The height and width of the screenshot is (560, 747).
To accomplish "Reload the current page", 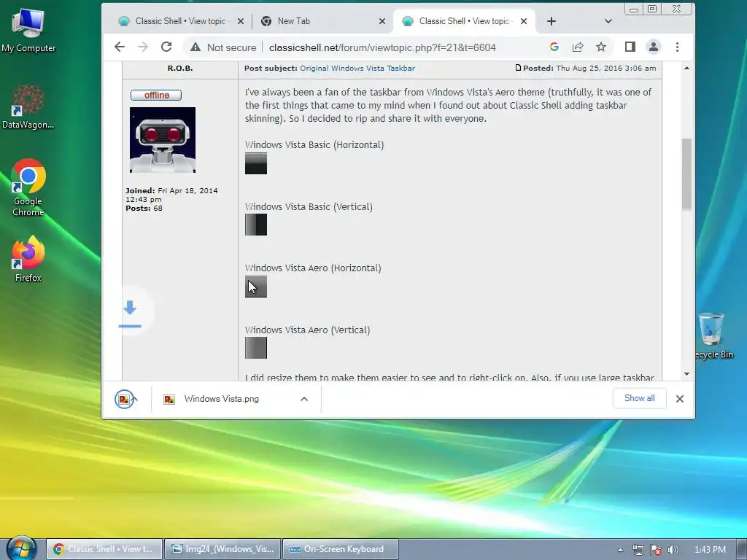I will [166, 47].
